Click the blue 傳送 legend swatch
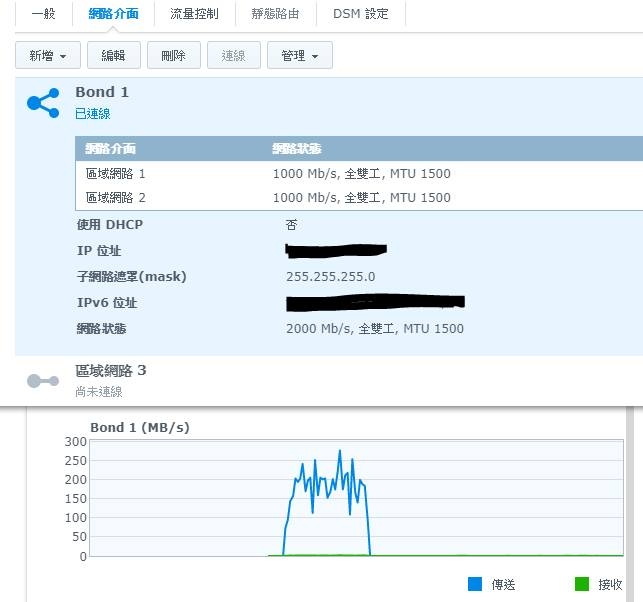The image size is (643, 602). [475, 584]
